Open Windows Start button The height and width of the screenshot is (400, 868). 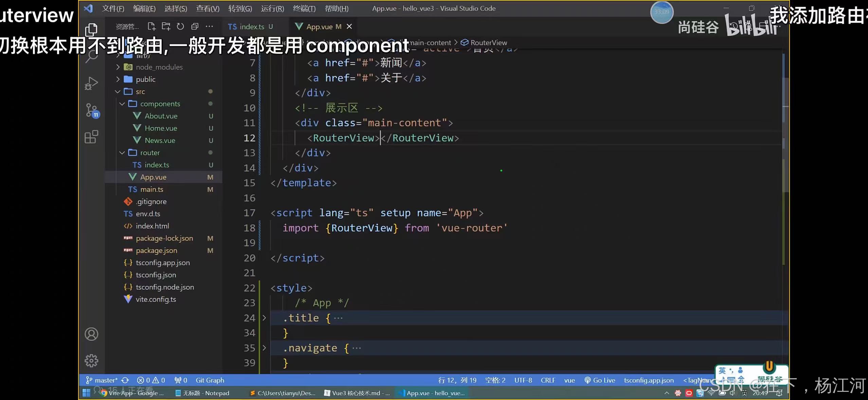point(87,393)
